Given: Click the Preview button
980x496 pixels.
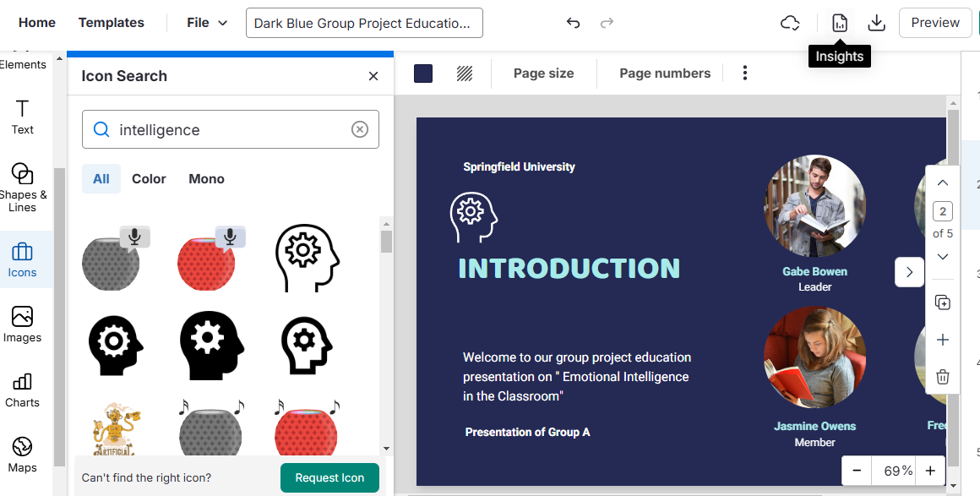Looking at the screenshot, I should (x=934, y=23).
